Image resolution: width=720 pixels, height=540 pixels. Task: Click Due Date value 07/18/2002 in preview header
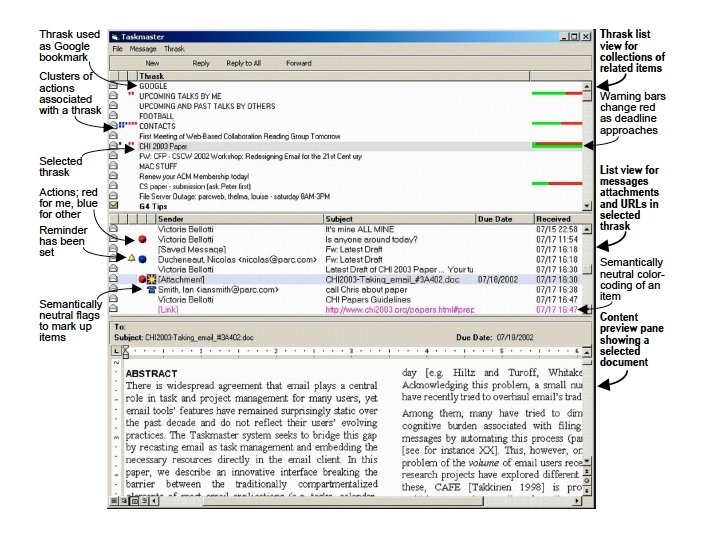tap(515, 338)
